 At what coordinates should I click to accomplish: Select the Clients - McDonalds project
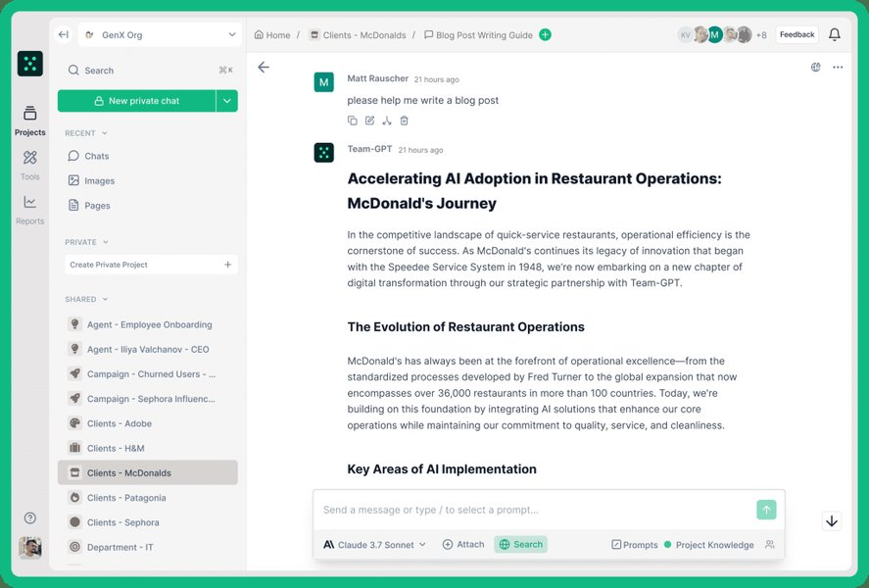(148, 472)
